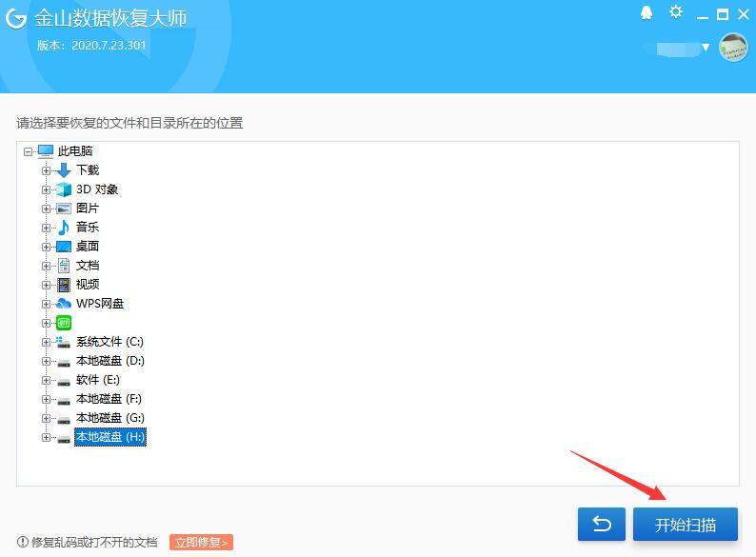Click the F: drive icon

pyautogui.click(x=64, y=401)
